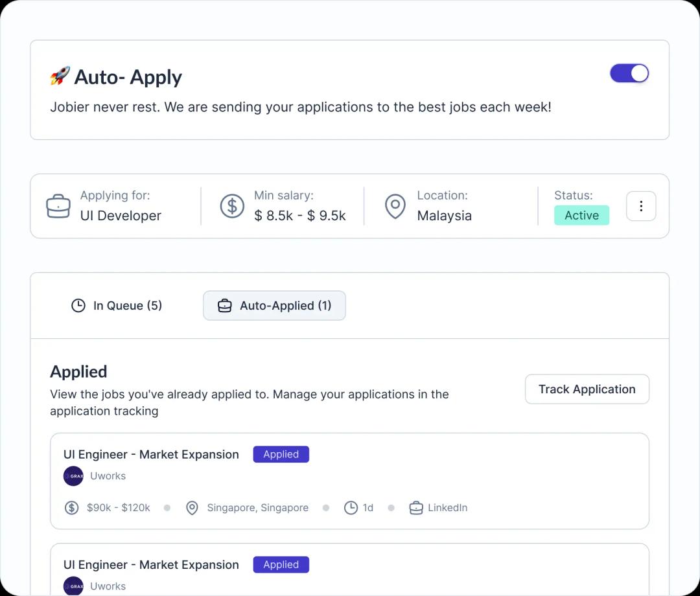The height and width of the screenshot is (596, 700).
Task: Click the location pin icon near Malaysia
Action: coord(395,206)
